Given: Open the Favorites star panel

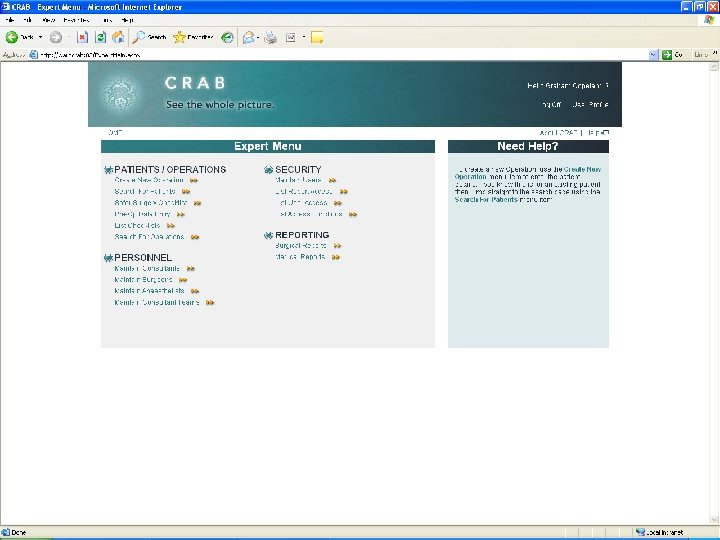Looking at the screenshot, I should [x=193, y=37].
